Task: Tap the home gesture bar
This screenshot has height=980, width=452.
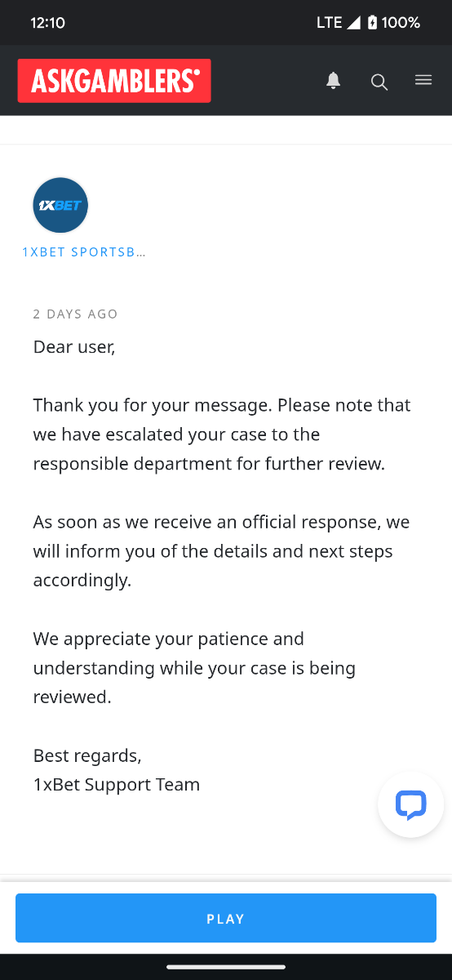Action: tap(226, 967)
